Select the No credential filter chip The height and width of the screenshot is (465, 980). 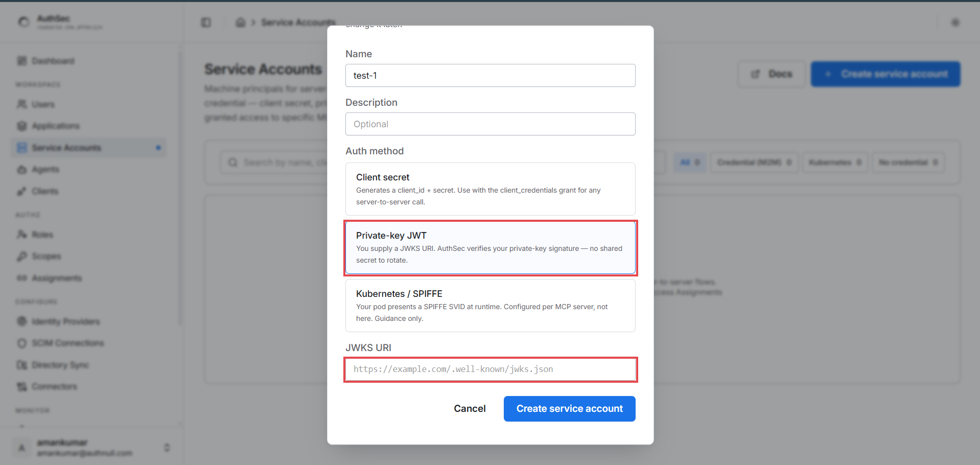click(908, 162)
